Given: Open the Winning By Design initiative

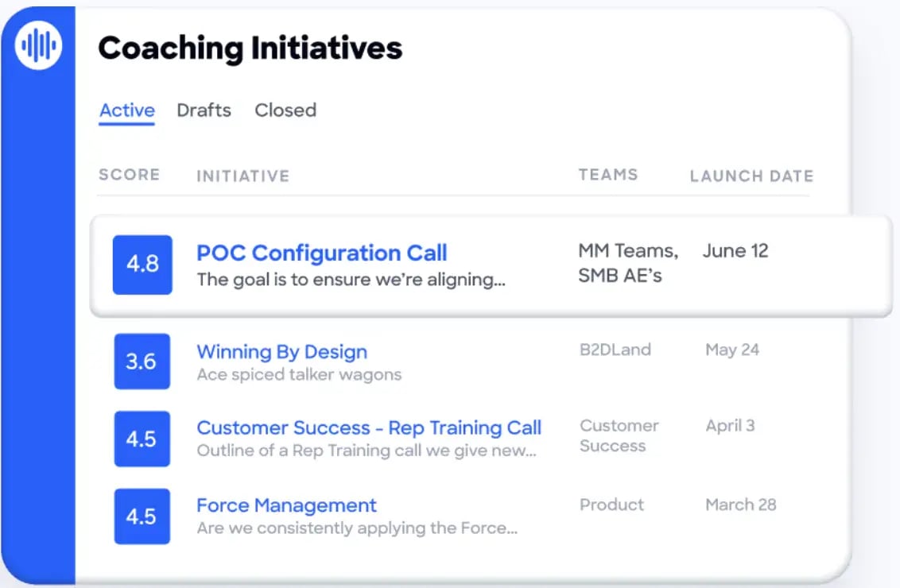Looking at the screenshot, I should pos(281,351).
